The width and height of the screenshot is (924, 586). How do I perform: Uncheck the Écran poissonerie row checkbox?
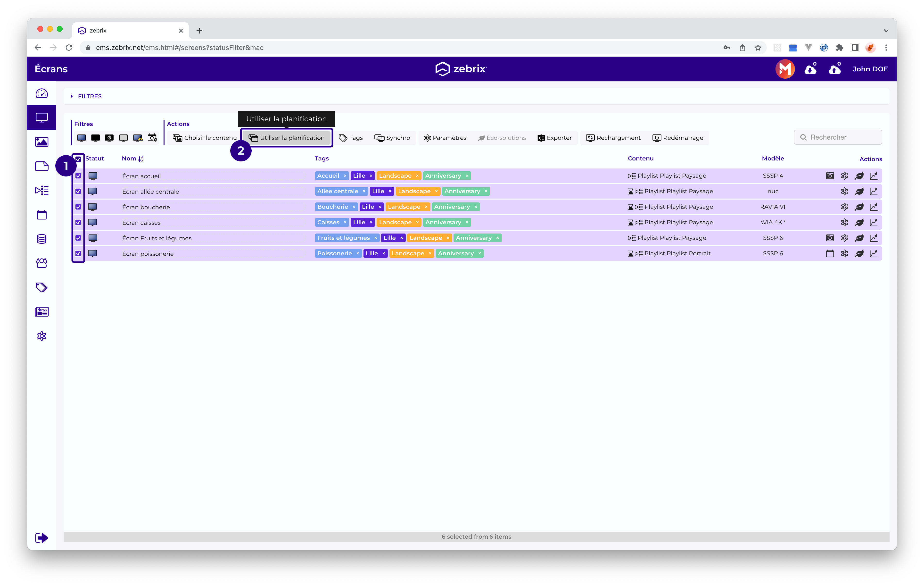tap(78, 254)
